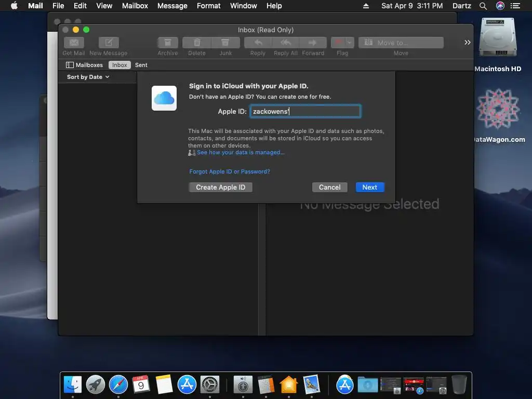Open Spotlight search magnifier icon
This screenshot has height=399, width=532.
tap(483, 6)
